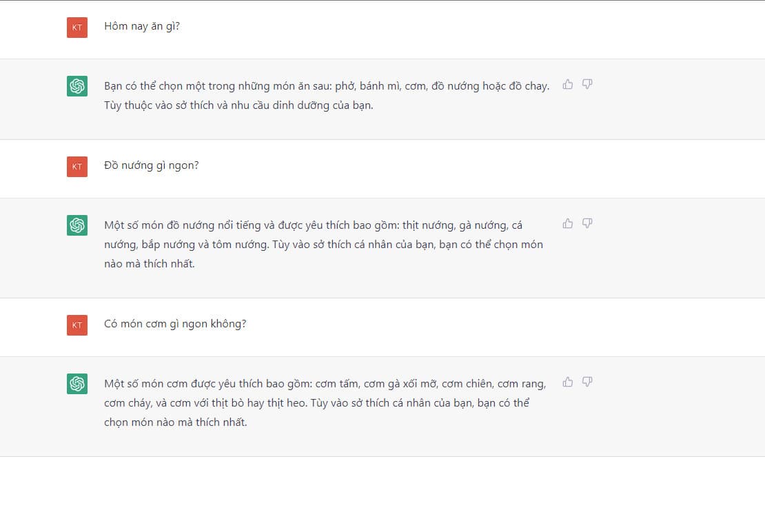Click the sentence listing phở, bánh mì, cơm

coord(327,86)
